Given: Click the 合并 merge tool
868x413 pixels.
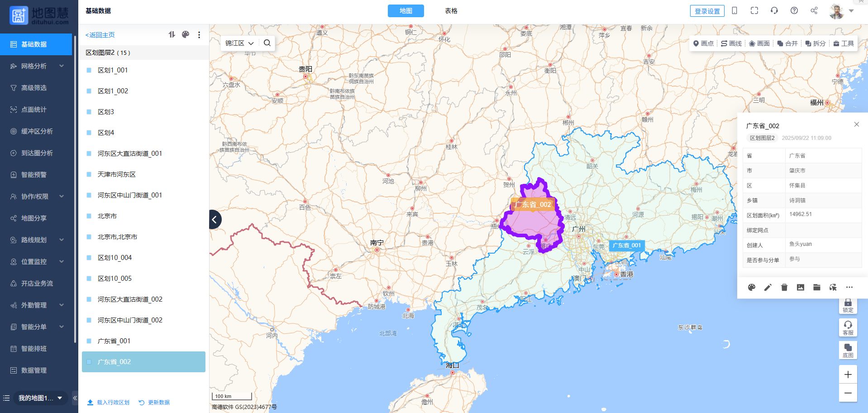Looking at the screenshot, I should [787, 43].
